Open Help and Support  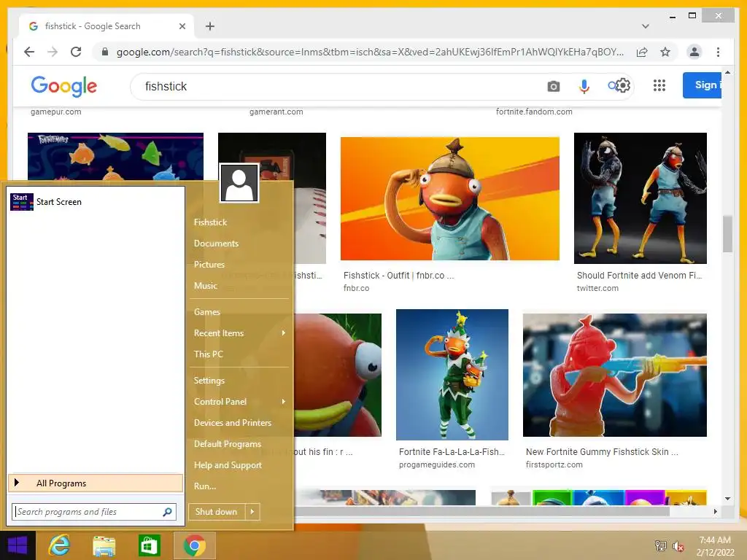(228, 464)
